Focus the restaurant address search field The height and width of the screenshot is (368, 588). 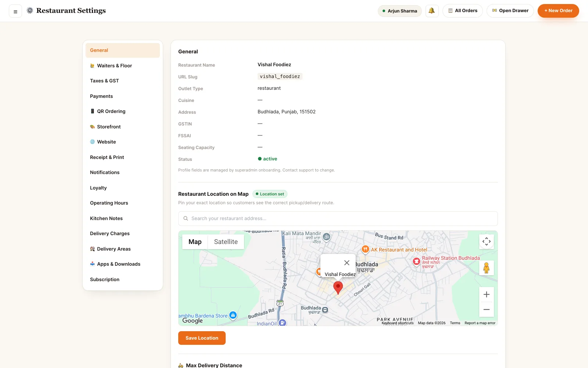coord(338,219)
